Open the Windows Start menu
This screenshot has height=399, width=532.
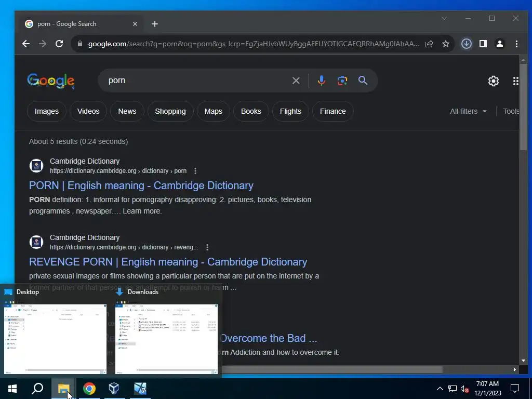click(12, 389)
